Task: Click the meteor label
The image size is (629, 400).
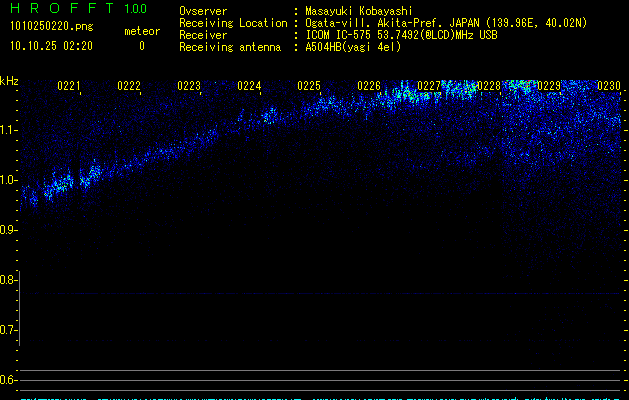Action: click(142, 31)
